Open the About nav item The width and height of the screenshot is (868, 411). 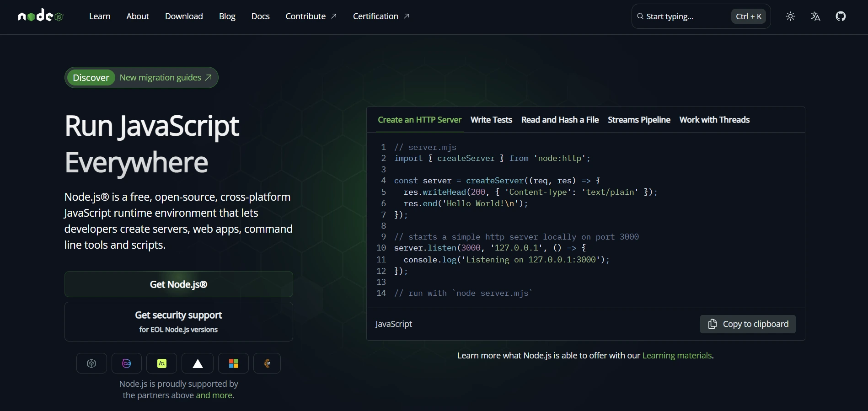[138, 16]
